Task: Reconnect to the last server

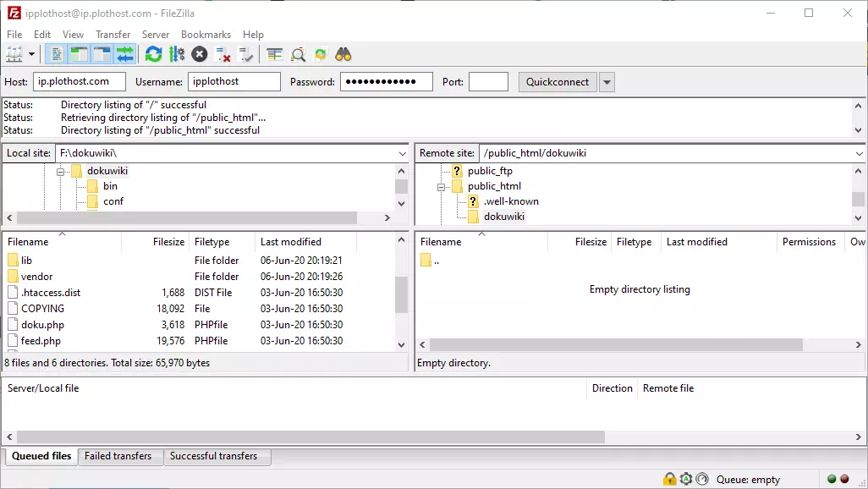Action: point(245,54)
